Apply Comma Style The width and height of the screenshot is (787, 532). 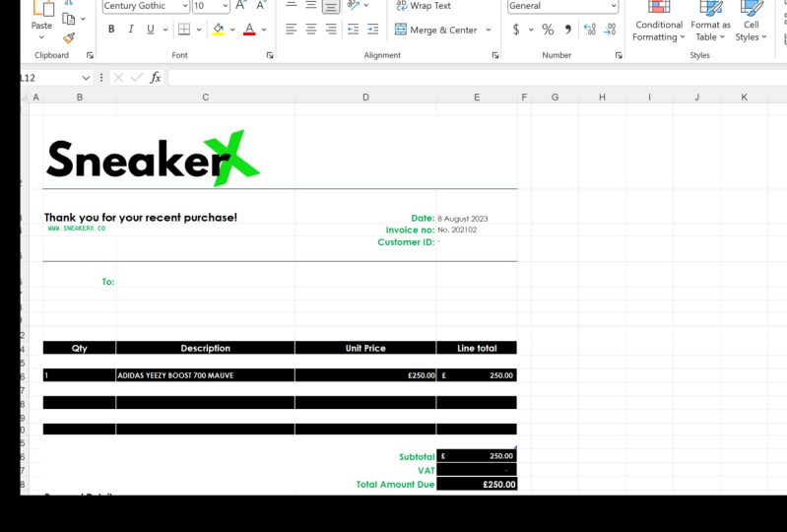(567, 30)
